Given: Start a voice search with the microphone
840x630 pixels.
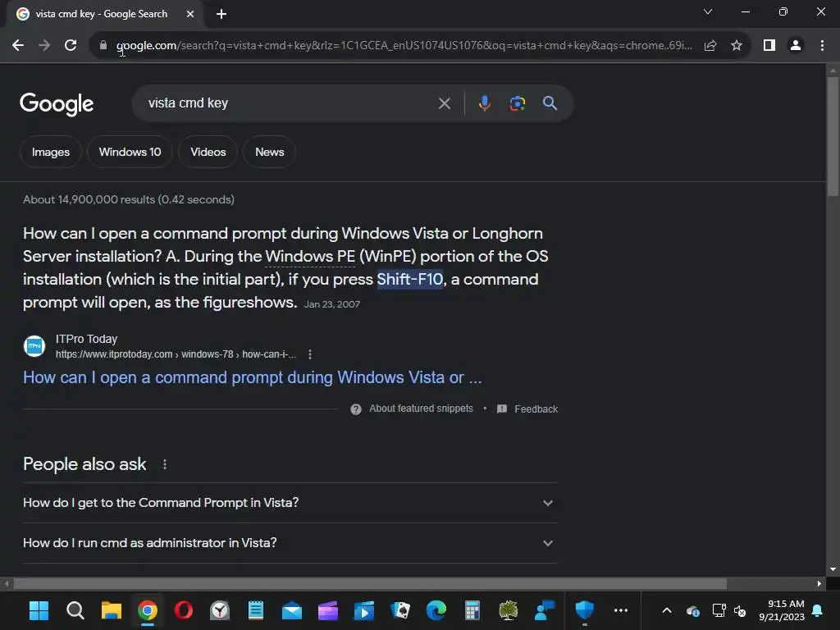Looking at the screenshot, I should 484,103.
